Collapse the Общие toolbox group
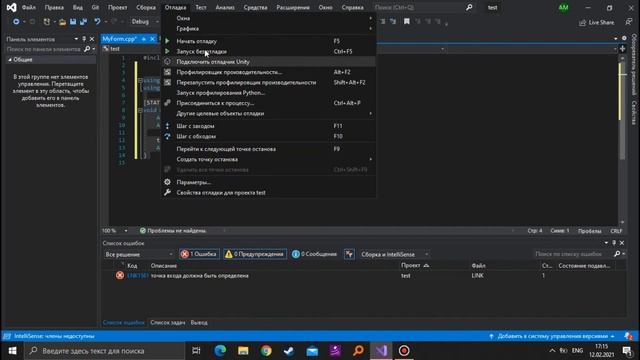Image resolution: width=640 pixels, height=360 pixels. click(10, 60)
